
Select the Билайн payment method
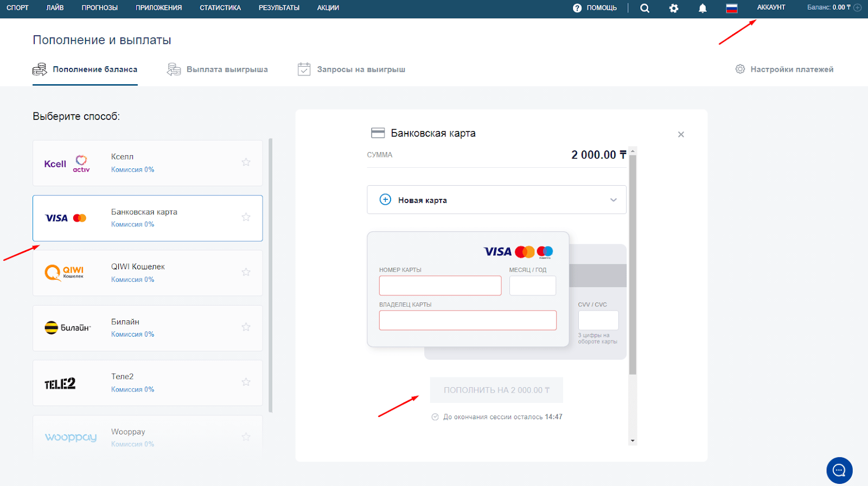(148, 328)
